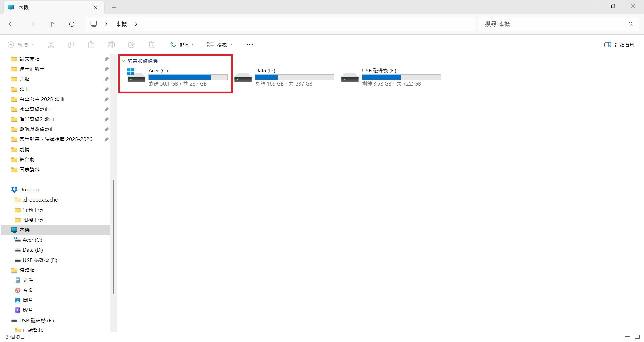Open 影片 library in sidebar
This screenshot has height=342, width=644.
(28, 310)
